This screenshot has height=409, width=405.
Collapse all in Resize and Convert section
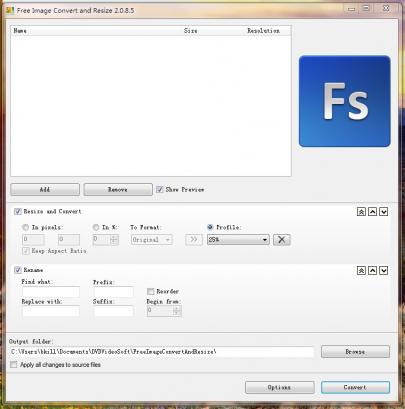pos(361,212)
